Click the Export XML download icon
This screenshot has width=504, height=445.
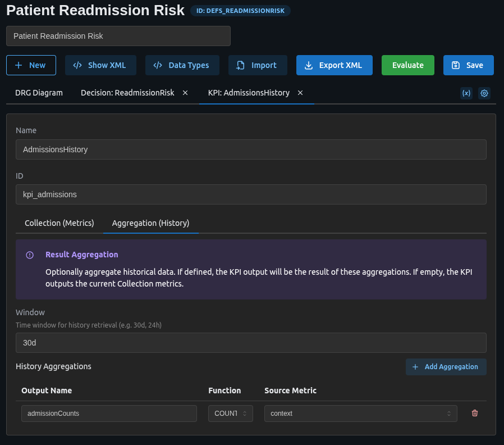[x=308, y=65]
